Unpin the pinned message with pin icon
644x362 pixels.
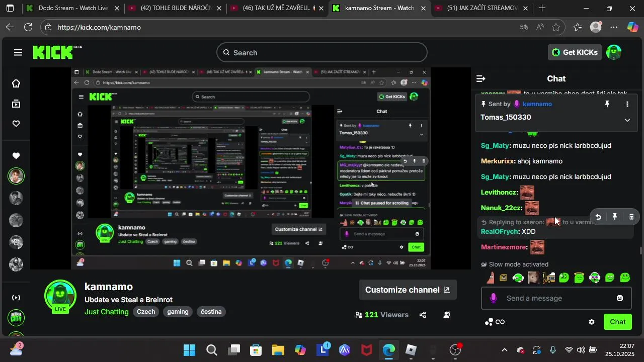(x=607, y=104)
